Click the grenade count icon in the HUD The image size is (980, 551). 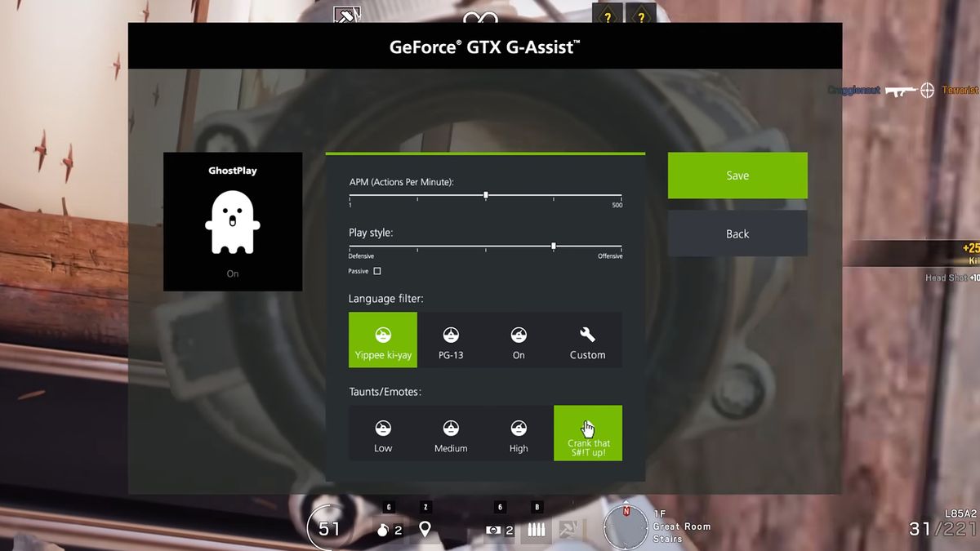click(x=384, y=530)
